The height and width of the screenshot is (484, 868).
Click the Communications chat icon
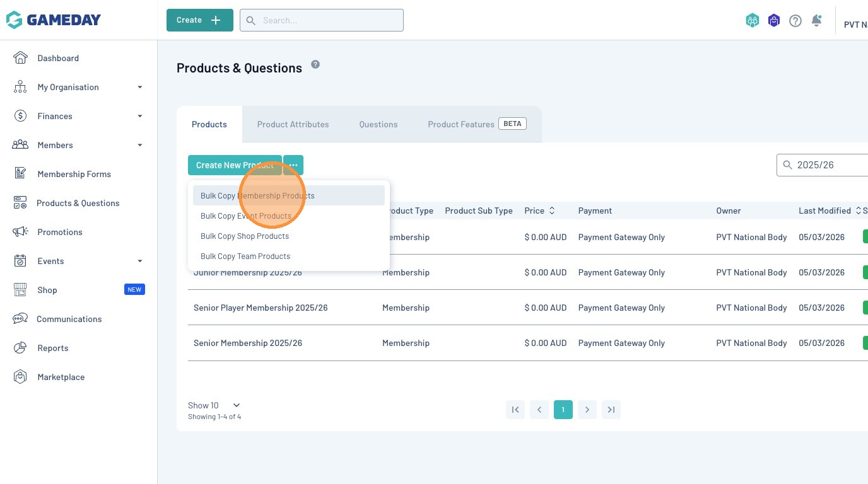coord(20,319)
